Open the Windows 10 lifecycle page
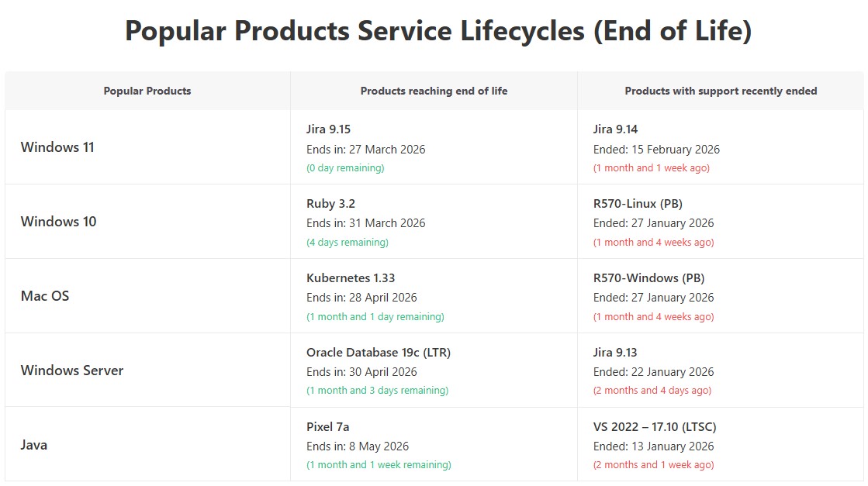 pyautogui.click(x=59, y=222)
